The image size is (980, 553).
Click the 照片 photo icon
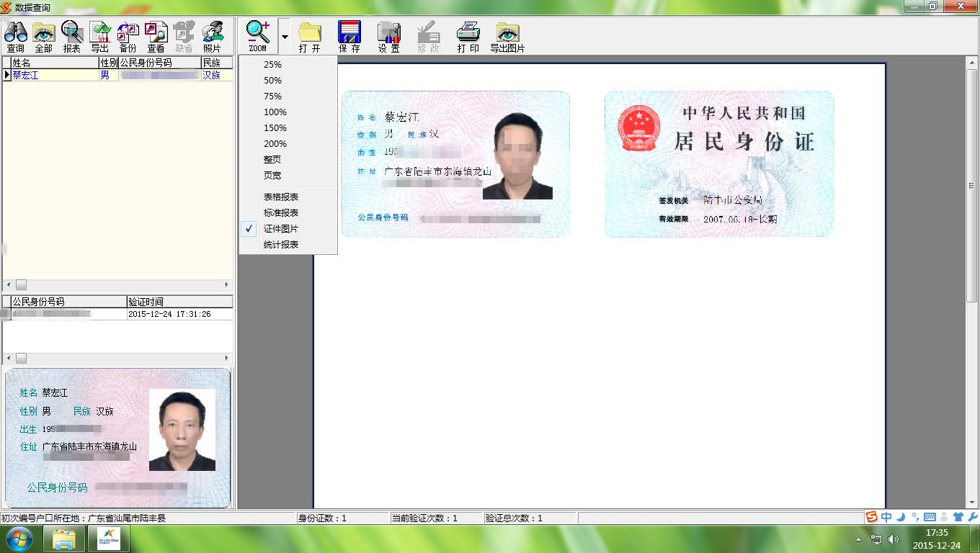[212, 36]
